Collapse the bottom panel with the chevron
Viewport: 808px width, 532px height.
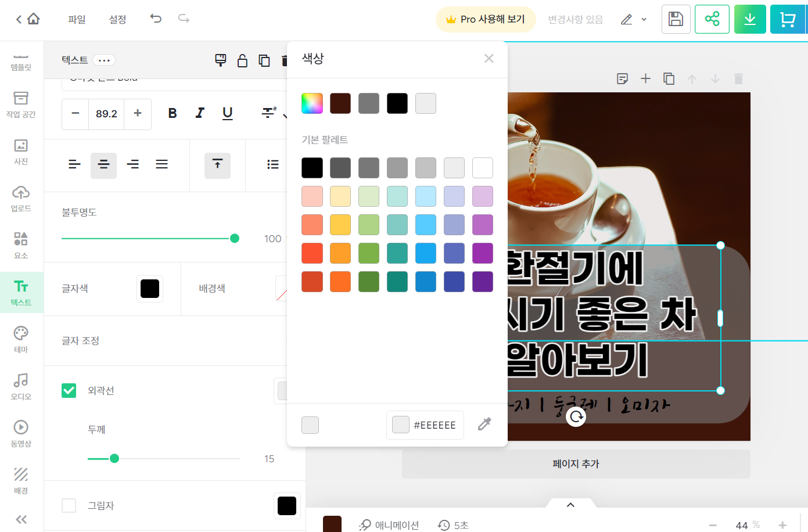click(x=570, y=504)
